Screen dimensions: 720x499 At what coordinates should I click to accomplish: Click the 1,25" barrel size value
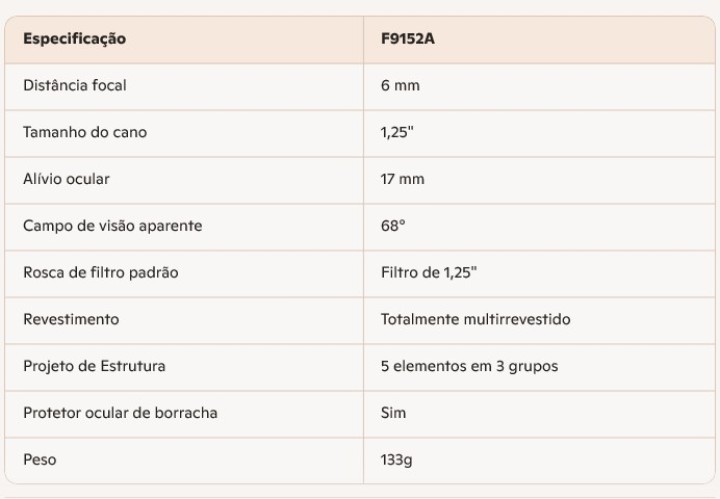(x=397, y=132)
